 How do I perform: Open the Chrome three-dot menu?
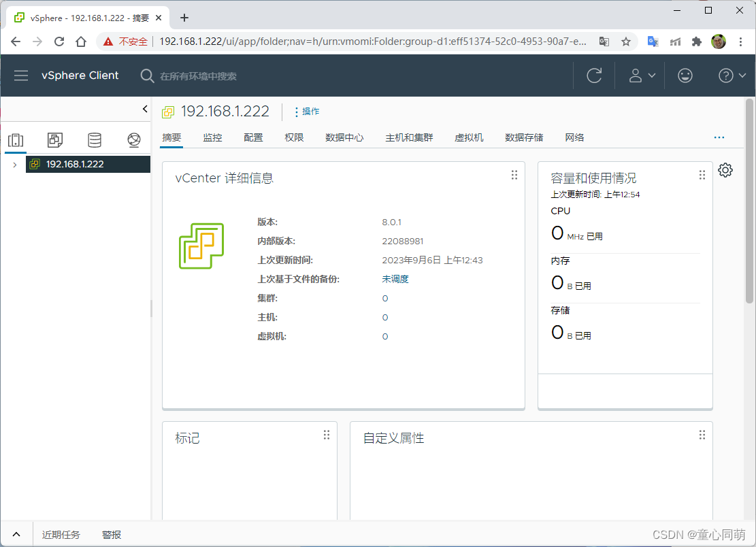pos(740,42)
